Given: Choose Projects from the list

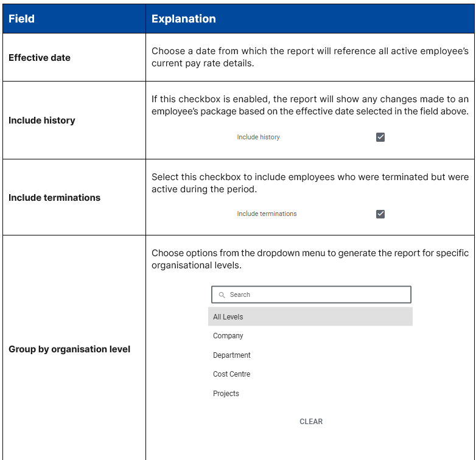Looking at the screenshot, I should (226, 394).
